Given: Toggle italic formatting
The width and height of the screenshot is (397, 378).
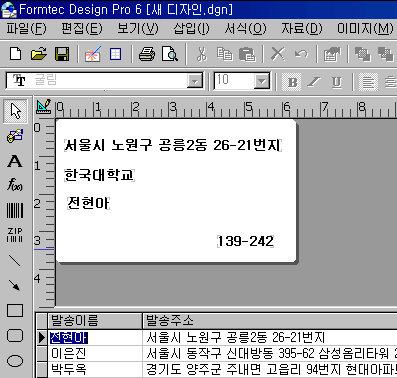Looking at the screenshot, I should (314, 82).
